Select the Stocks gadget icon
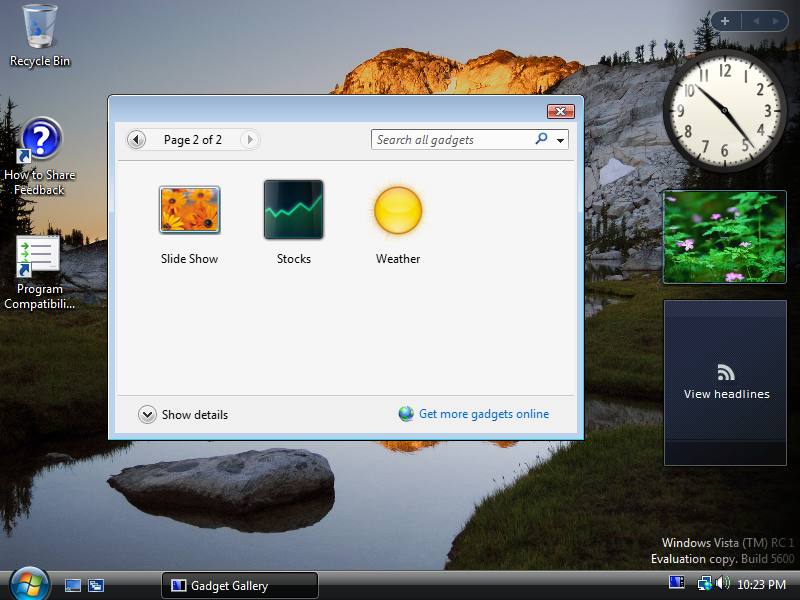This screenshot has width=800, height=600. (x=293, y=209)
